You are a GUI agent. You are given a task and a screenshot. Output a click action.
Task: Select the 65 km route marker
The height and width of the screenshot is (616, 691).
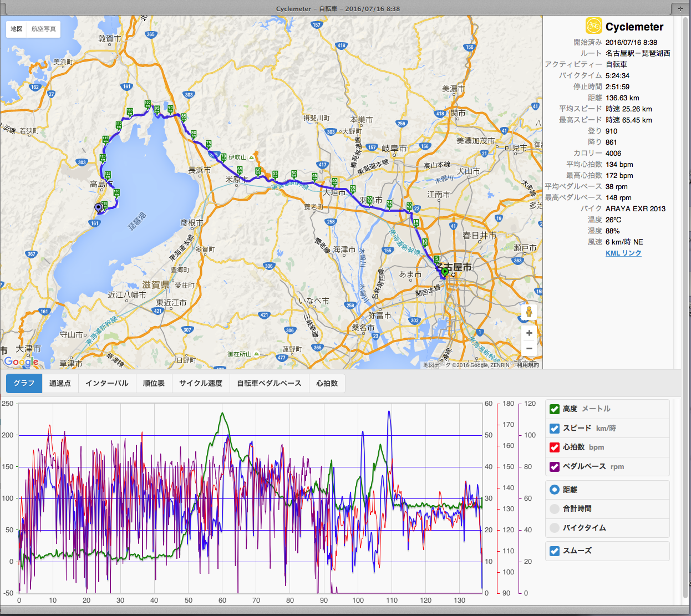point(240,171)
